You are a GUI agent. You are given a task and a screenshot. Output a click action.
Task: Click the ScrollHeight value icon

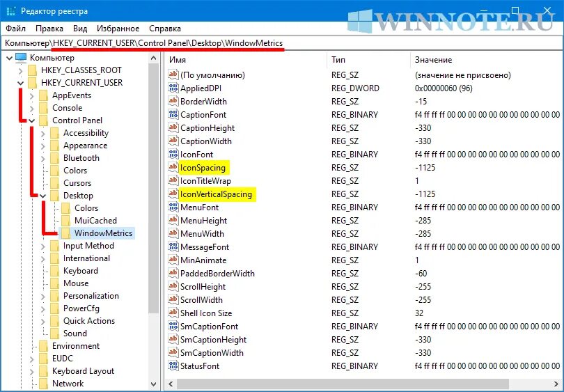click(173, 287)
